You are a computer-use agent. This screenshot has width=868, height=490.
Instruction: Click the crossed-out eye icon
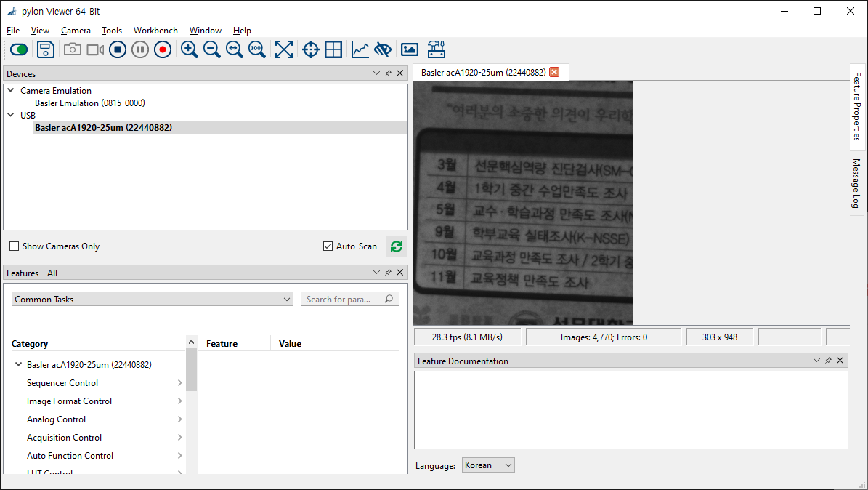coord(383,49)
